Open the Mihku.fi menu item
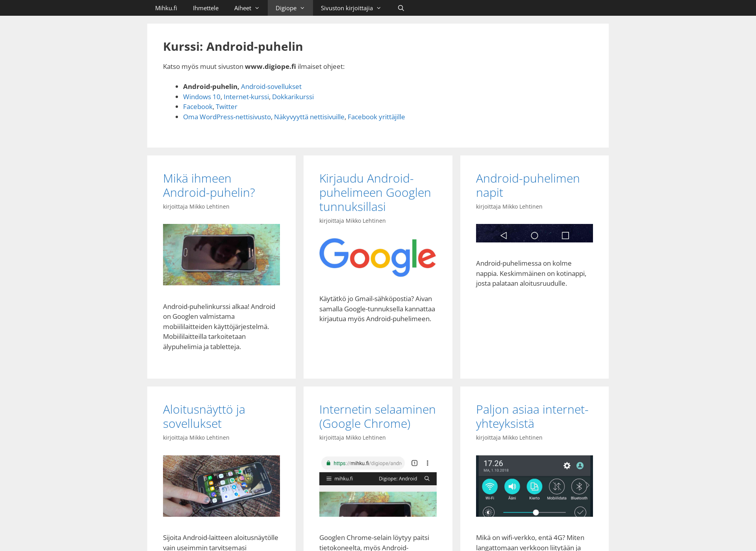The height and width of the screenshot is (551, 756). click(166, 7)
